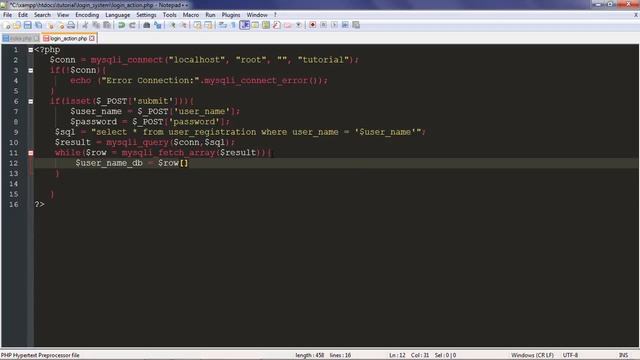Zoom in using the toolbar Zoom In icon
Image resolution: width=640 pixels, height=360 pixels.
point(173,25)
